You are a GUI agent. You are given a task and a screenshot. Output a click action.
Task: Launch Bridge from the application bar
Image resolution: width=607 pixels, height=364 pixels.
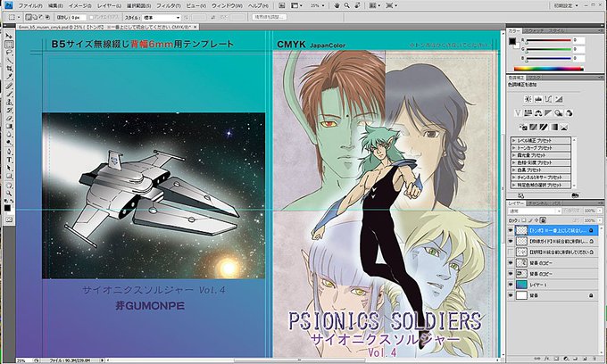coord(282,5)
